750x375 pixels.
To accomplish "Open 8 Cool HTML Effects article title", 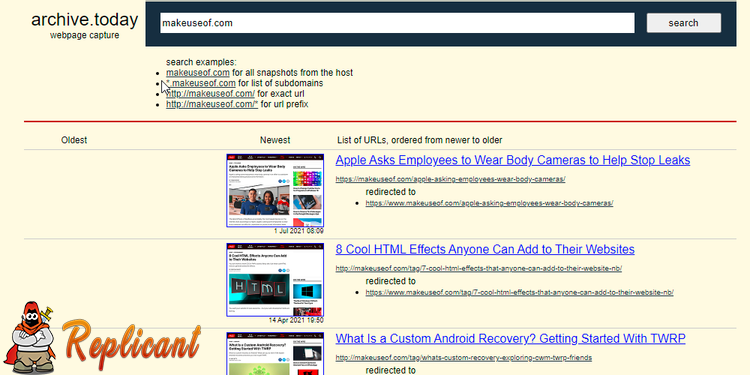I will click(x=485, y=250).
